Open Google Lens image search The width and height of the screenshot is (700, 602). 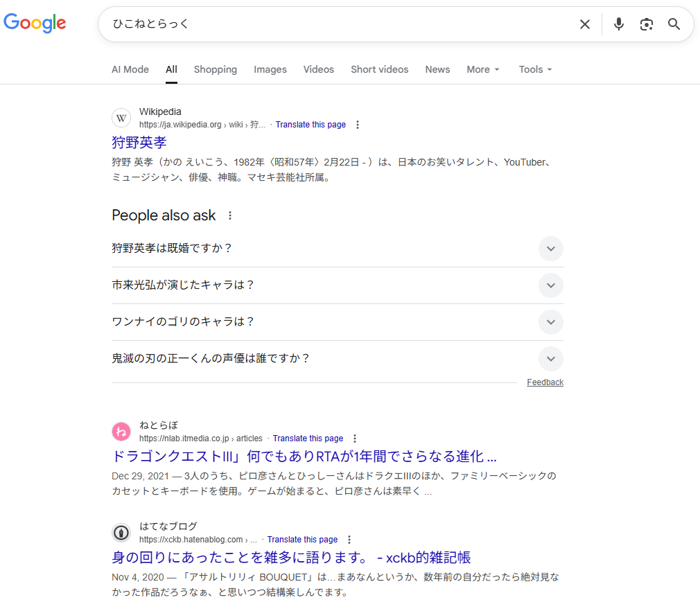click(x=647, y=24)
